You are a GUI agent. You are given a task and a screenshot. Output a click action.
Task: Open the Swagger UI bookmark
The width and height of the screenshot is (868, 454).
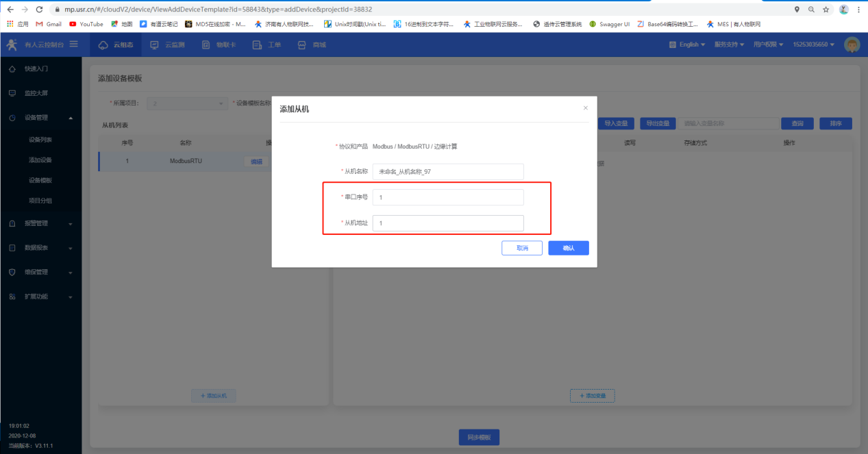pyautogui.click(x=609, y=24)
